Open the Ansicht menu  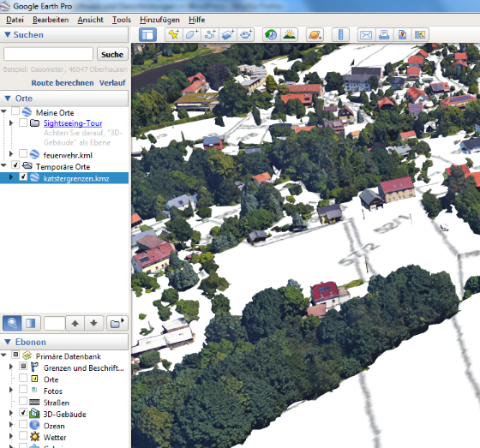coord(90,20)
